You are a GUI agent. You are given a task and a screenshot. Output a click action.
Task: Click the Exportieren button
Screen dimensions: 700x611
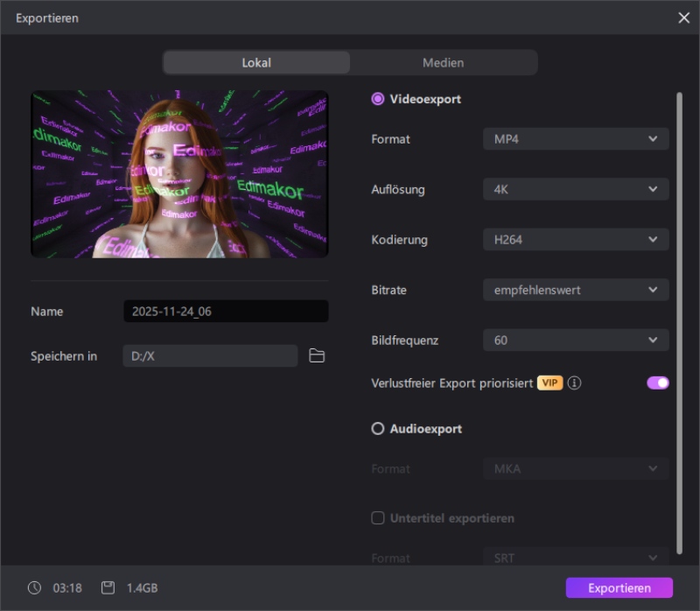pos(619,587)
